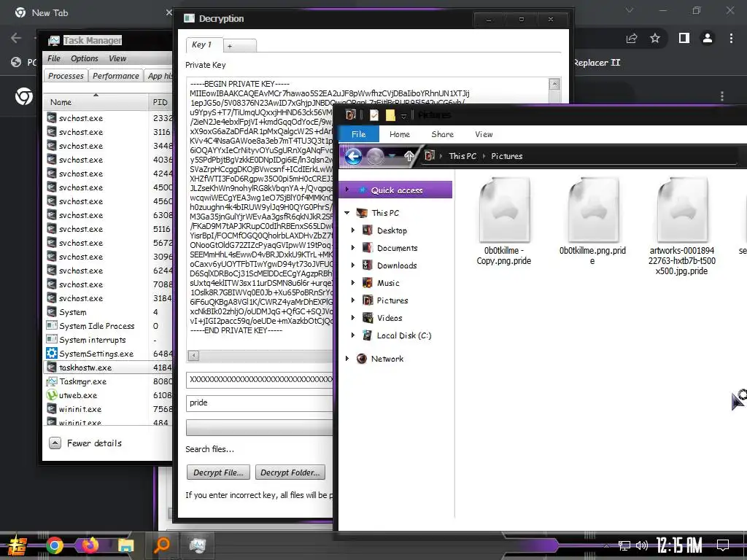This screenshot has height=560, width=747.
Task: Select the Taskmgr.exe process row
Action: (x=108, y=381)
